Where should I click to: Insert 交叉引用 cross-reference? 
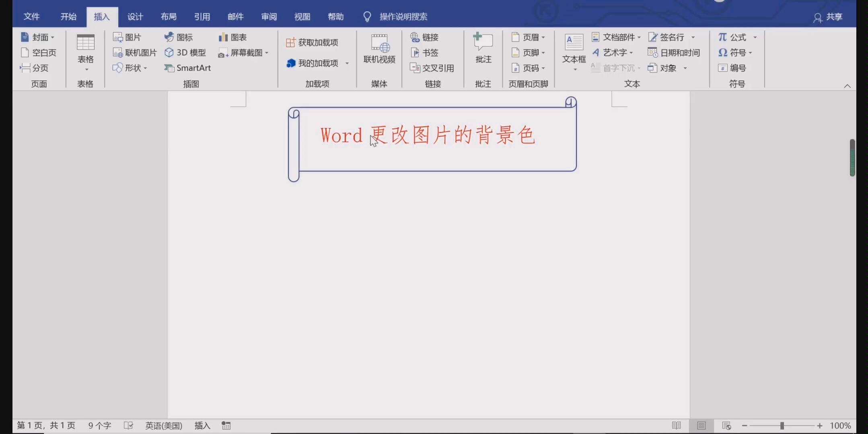tap(432, 68)
